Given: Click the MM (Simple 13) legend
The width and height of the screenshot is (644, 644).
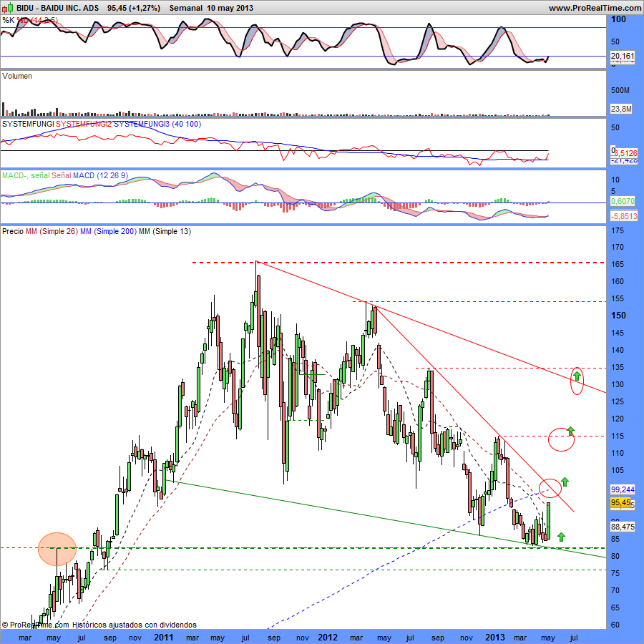Looking at the screenshot, I should tap(165, 231).
